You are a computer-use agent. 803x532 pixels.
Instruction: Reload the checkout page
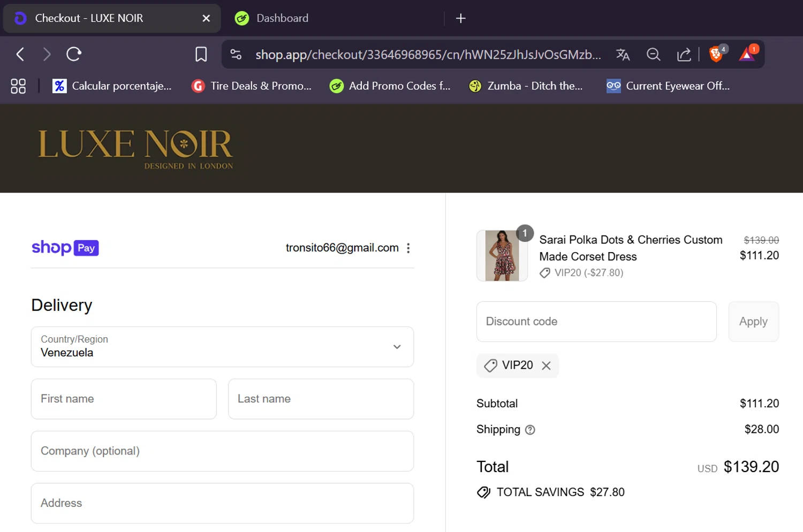(74, 54)
